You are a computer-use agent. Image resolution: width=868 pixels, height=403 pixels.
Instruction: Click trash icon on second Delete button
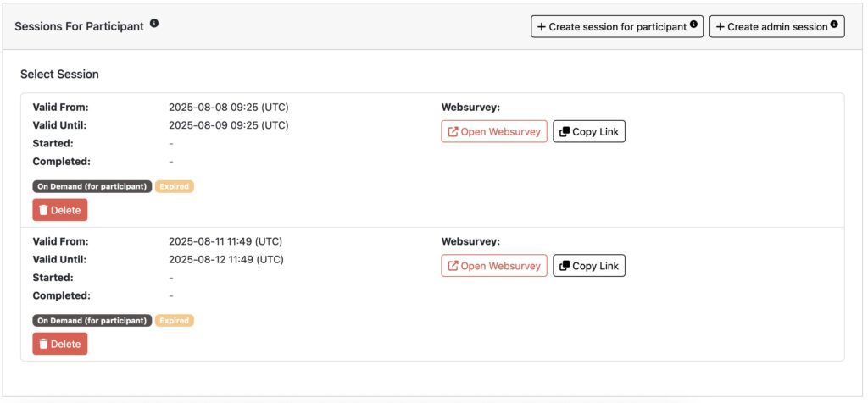(43, 344)
